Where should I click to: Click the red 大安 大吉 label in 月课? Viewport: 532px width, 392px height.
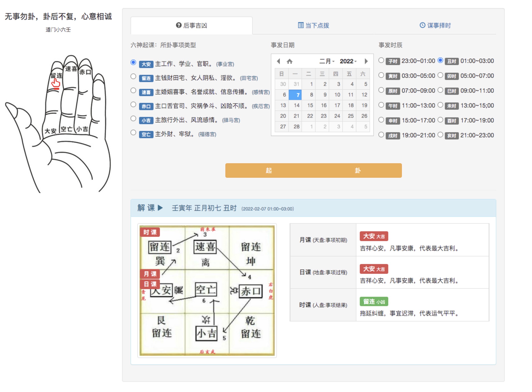(x=374, y=236)
